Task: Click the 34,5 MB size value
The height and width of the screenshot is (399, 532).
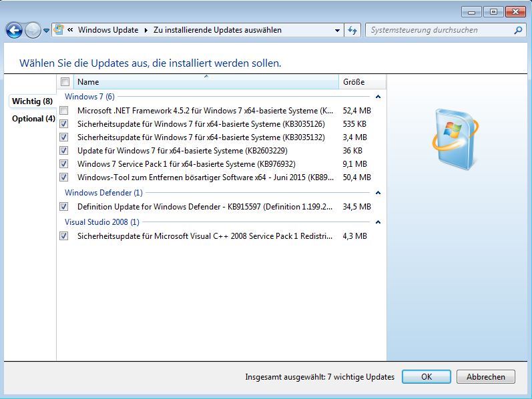Action: click(x=356, y=207)
